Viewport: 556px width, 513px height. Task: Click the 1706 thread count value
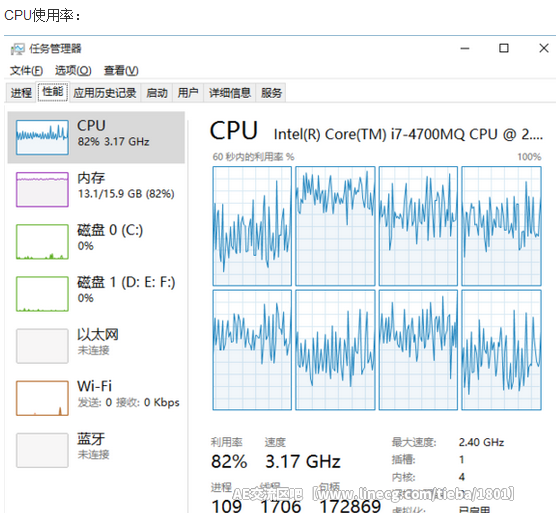tap(280, 506)
